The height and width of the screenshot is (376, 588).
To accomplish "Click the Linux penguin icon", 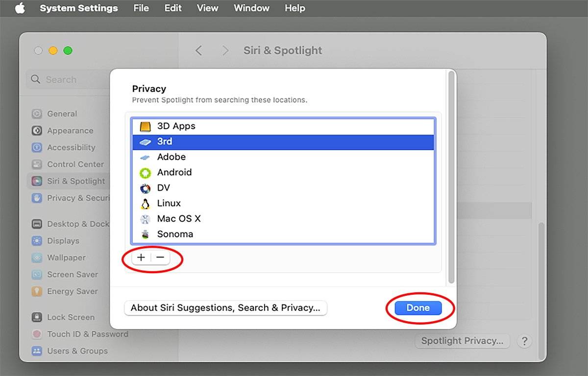I will point(145,203).
